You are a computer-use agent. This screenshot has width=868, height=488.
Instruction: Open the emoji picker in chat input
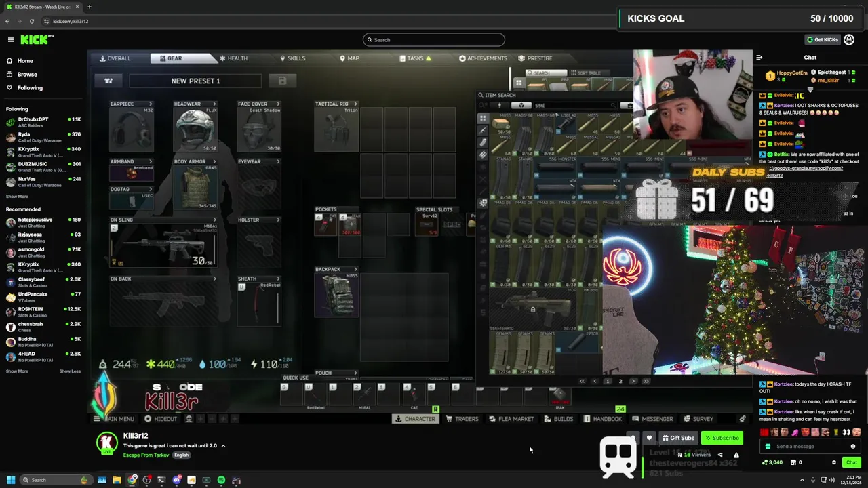(853, 447)
